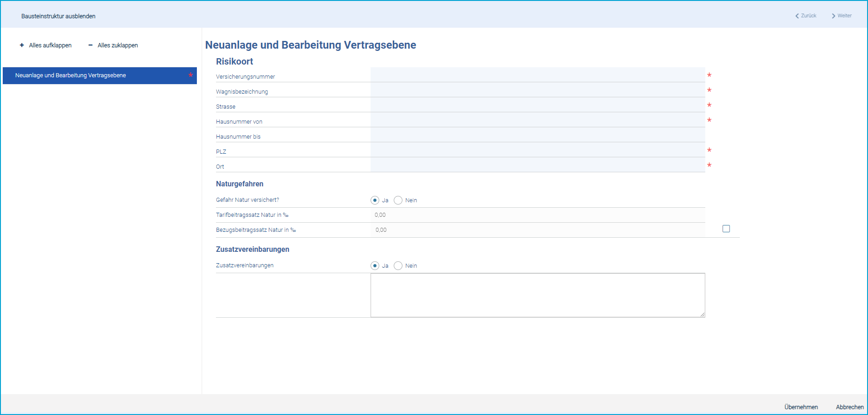This screenshot has height=415, width=868.
Task: Click the Übernehmen button
Action: (x=801, y=407)
